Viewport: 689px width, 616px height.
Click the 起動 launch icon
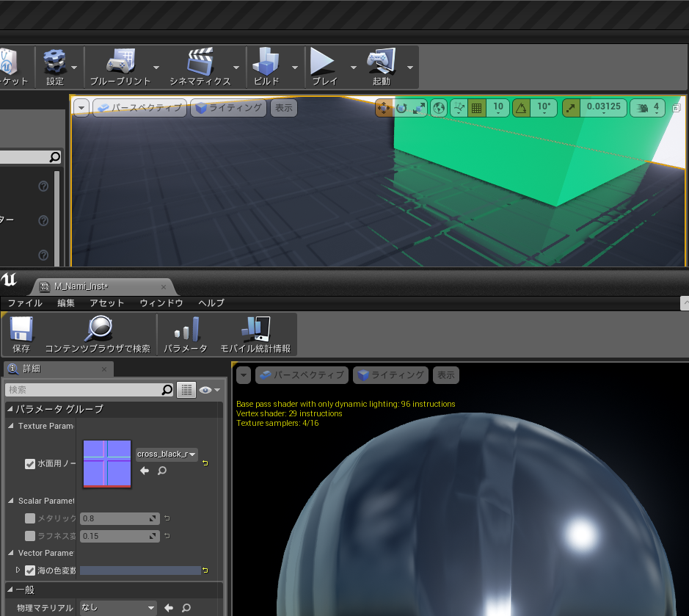pyautogui.click(x=382, y=62)
